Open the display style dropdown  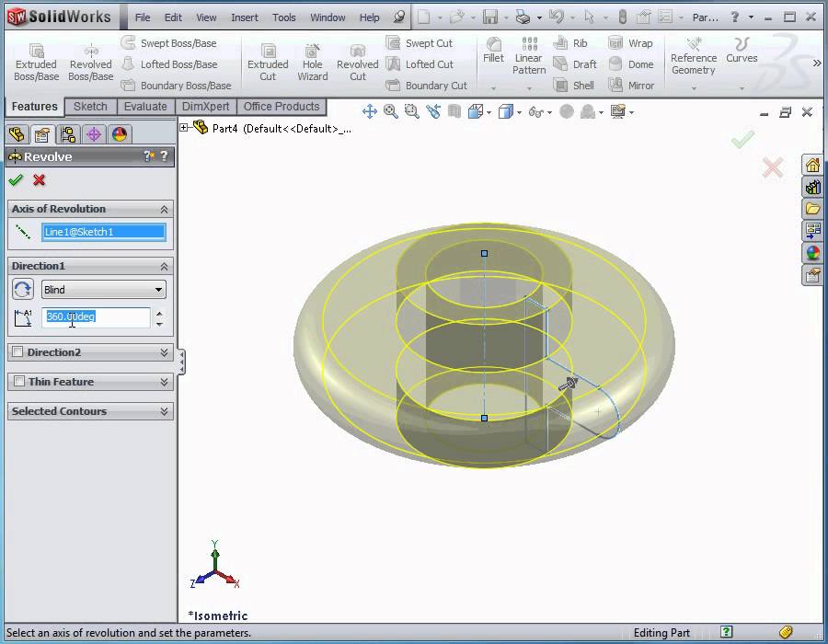[x=520, y=112]
